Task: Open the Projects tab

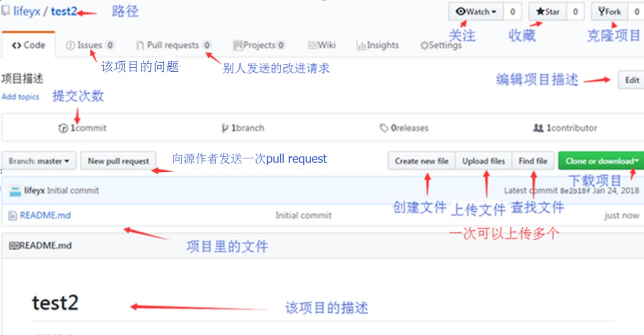Action: pyautogui.click(x=259, y=45)
